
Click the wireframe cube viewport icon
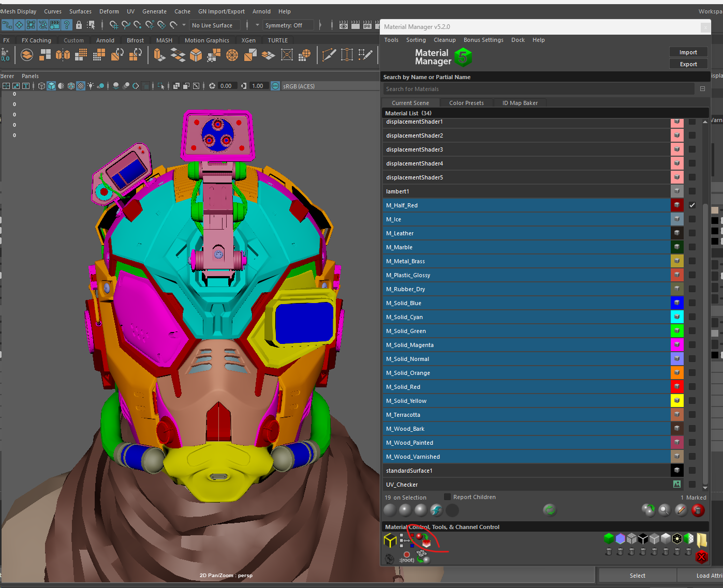[41, 86]
